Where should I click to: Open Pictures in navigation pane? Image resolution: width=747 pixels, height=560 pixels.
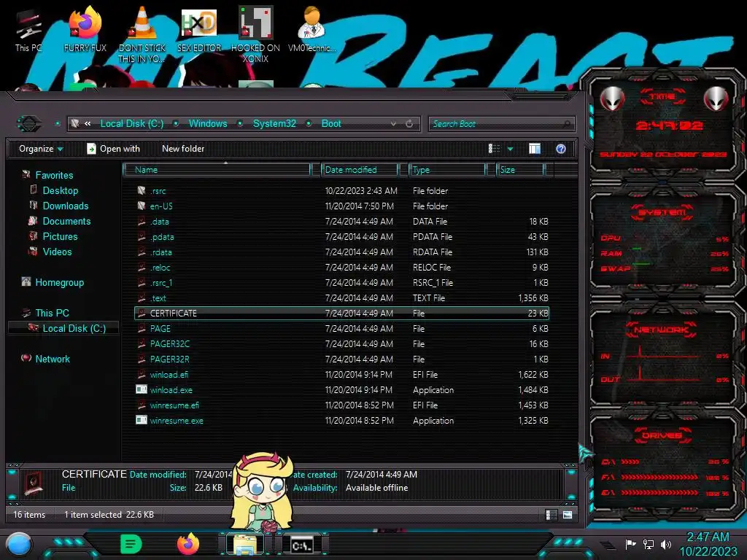point(60,237)
